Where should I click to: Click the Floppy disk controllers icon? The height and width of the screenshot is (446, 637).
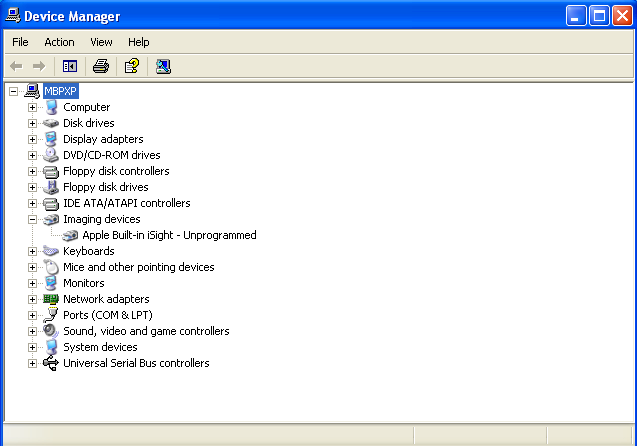click(51, 171)
